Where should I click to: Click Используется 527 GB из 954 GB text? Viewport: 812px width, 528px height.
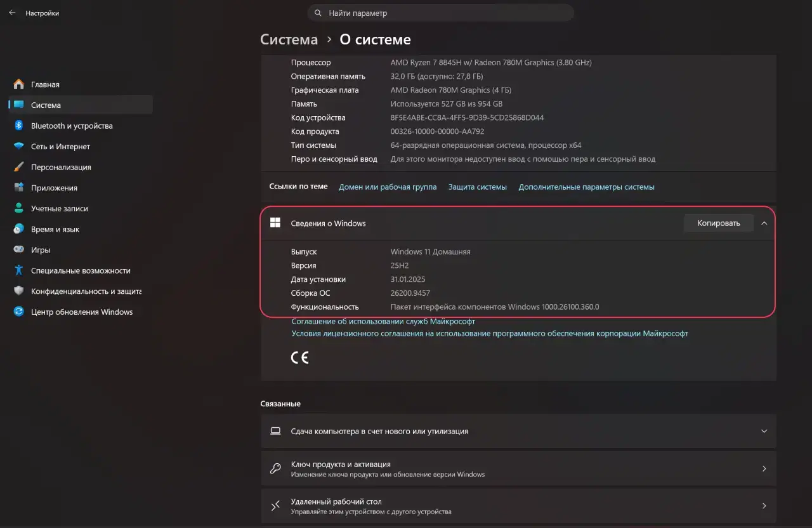tap(446, 104)
